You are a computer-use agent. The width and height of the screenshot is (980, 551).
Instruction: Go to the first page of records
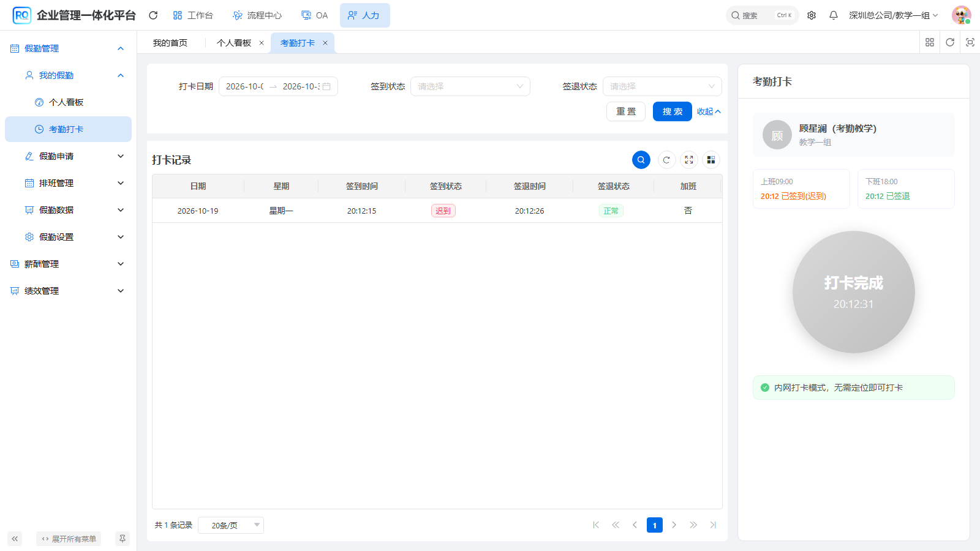596,525
